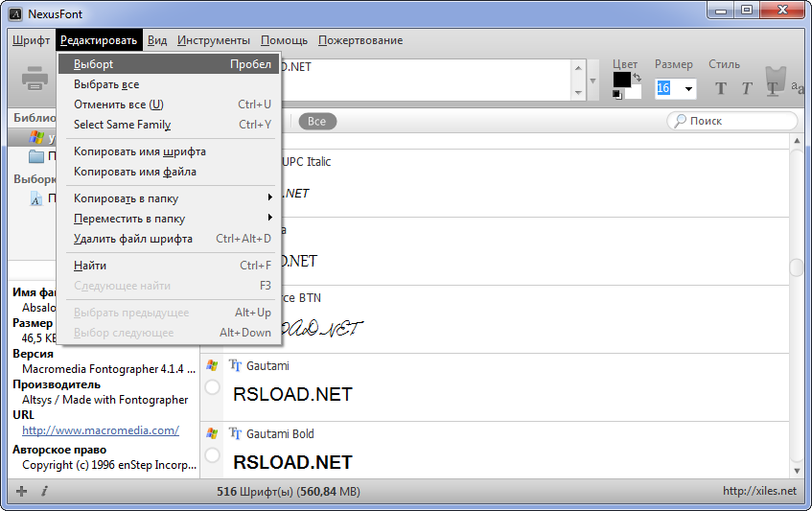This screenshot has height=511, width=812.
Task: Open the xiles.net link in status bar
Action: (x=759, y=491)
